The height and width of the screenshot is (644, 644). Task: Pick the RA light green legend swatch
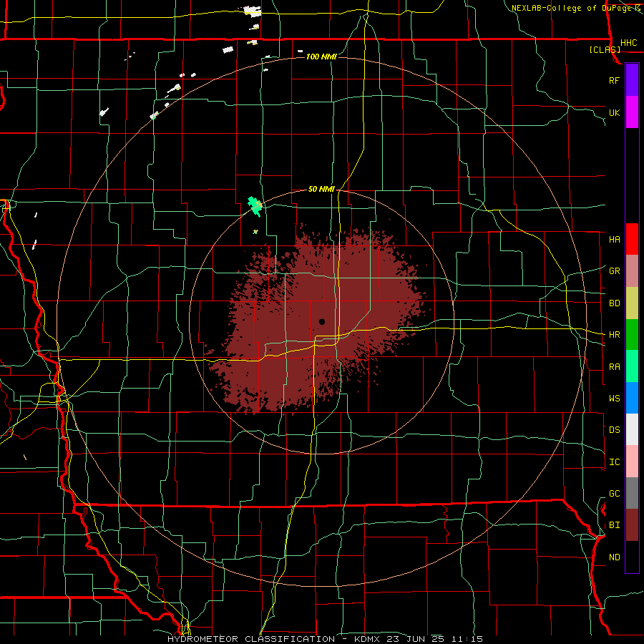632,366
